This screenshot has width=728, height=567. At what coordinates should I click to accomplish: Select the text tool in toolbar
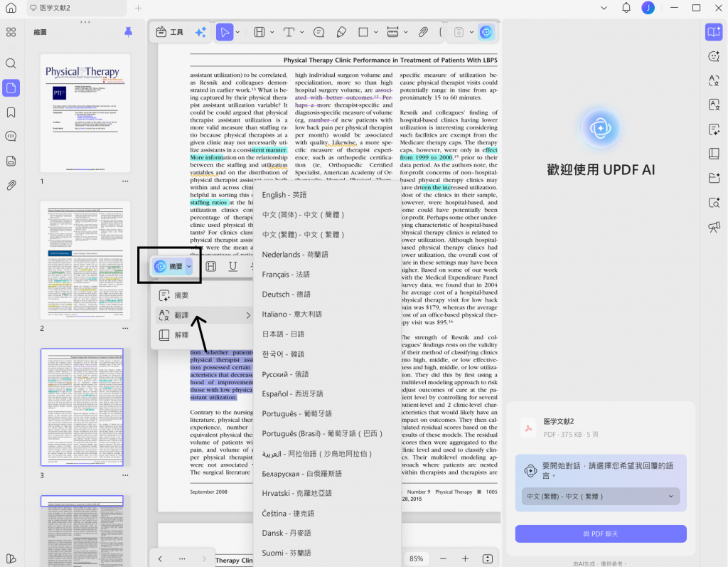point(289,32)
